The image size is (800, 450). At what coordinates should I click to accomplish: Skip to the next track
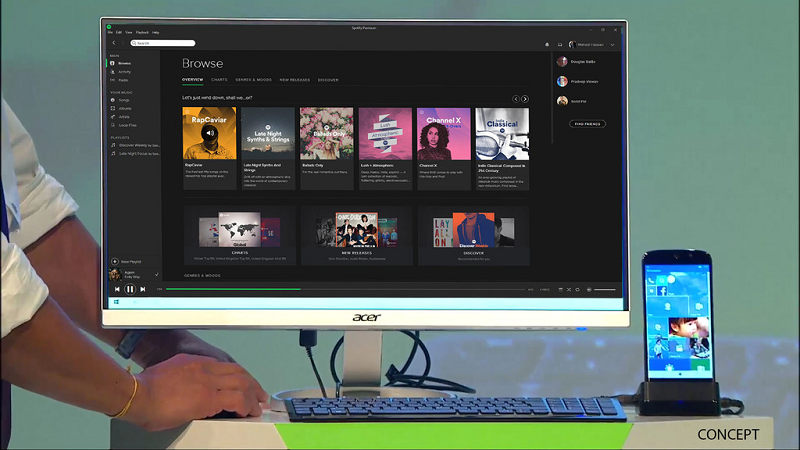(143, 289)
